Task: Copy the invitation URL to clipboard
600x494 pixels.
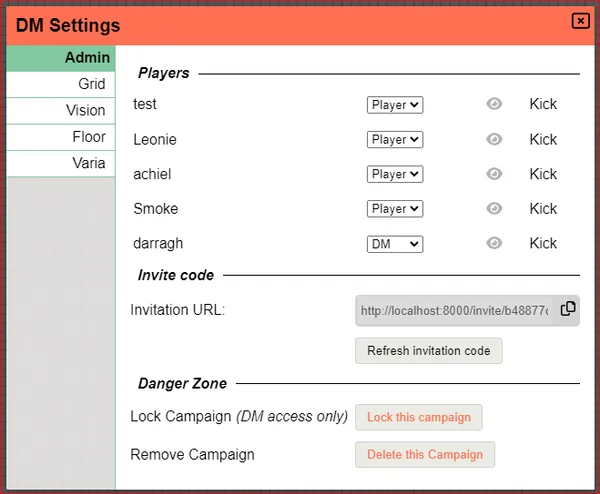Action: tap(567, 309)
